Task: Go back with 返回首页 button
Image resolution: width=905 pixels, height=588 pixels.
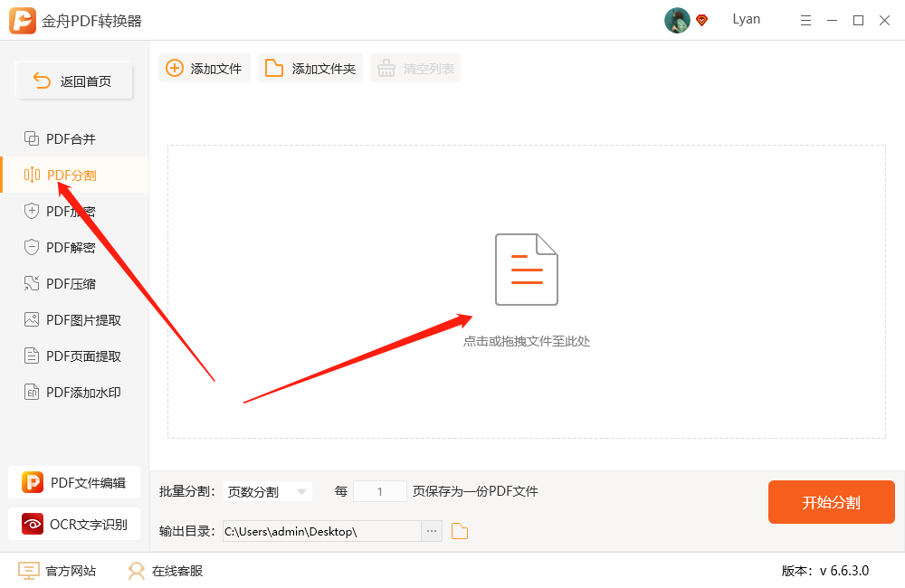Action: pyautogui.click(x=74, y=81)
